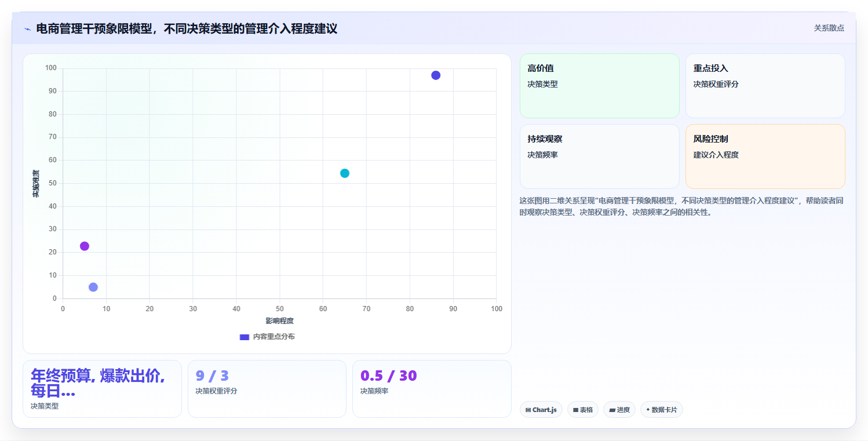The image size is (868, 441).
Task: Select the dark blue point near top right
Action: tap(436, 75)
